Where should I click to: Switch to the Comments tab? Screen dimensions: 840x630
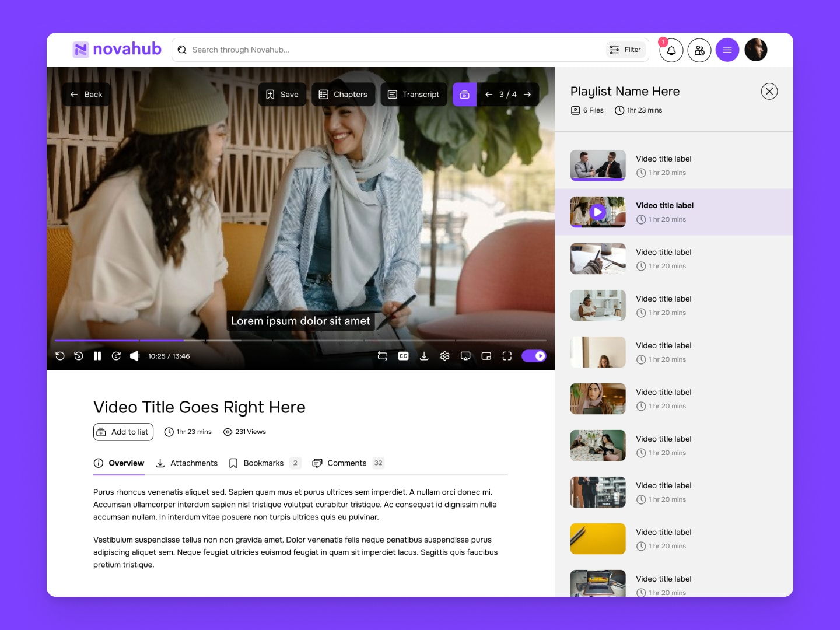(x=348, y=463)
